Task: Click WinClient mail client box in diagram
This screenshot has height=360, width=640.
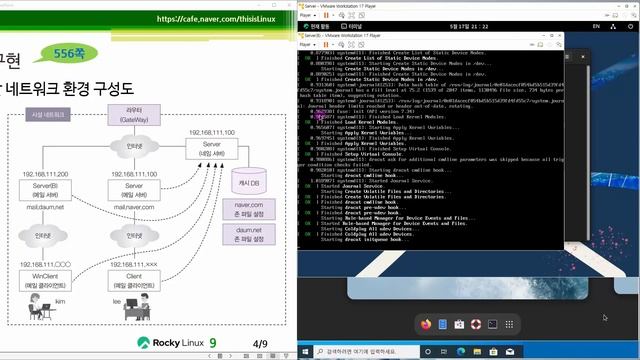Action: coord(45,281)
